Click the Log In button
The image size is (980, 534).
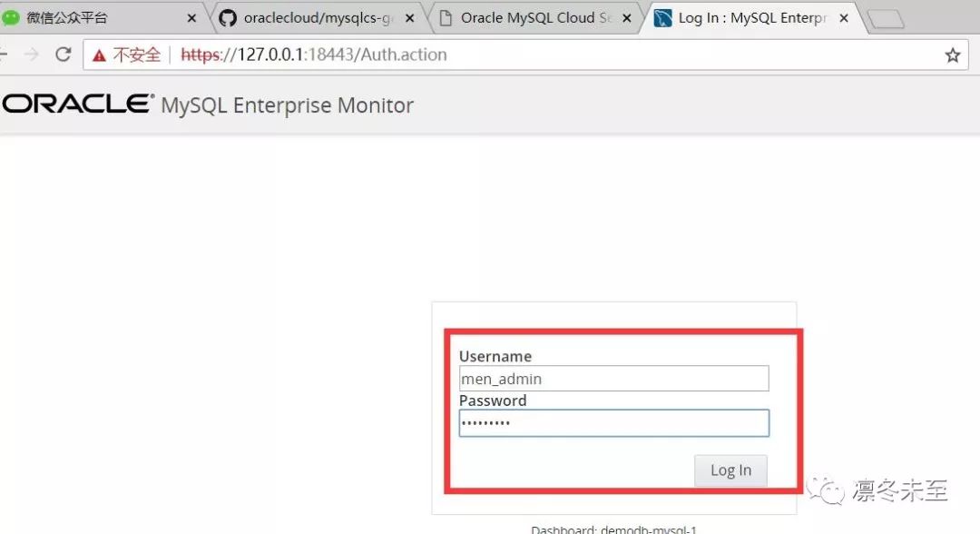730,470
